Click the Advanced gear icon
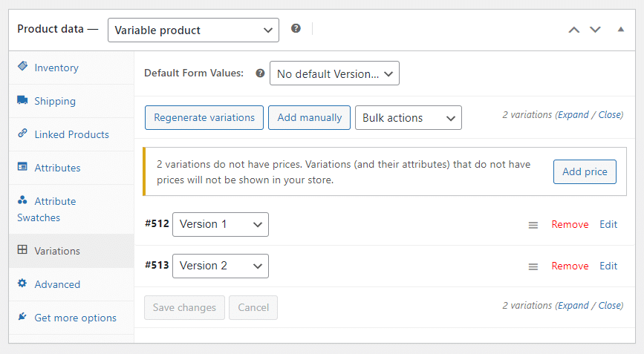This screenshot has width=644, height=354. (x=22, y=283)
